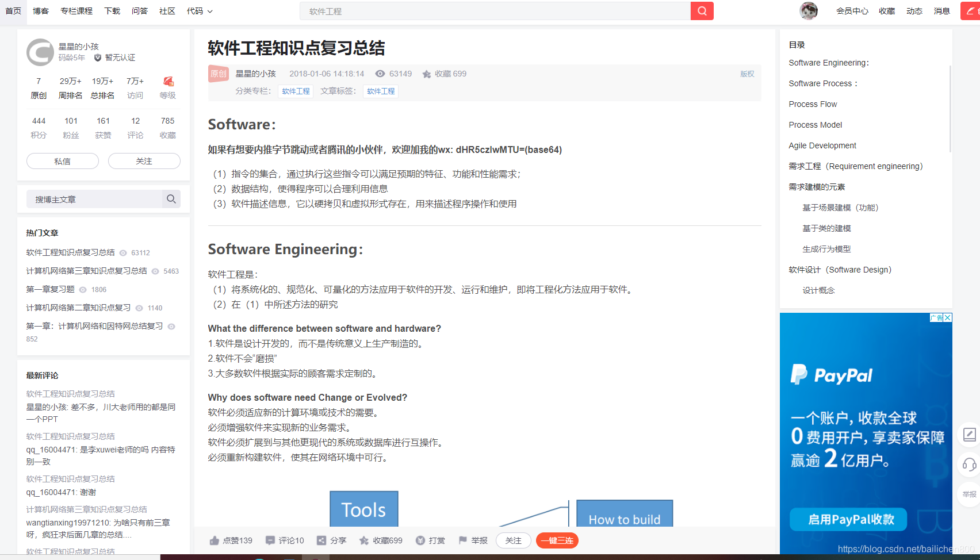
Task: Expand 需求建模的元素 in the 目录 outline
Action: 816,186
